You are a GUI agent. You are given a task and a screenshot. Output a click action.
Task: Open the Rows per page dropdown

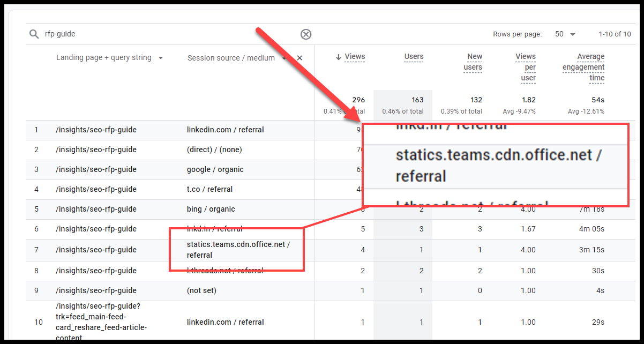point(565,34)
